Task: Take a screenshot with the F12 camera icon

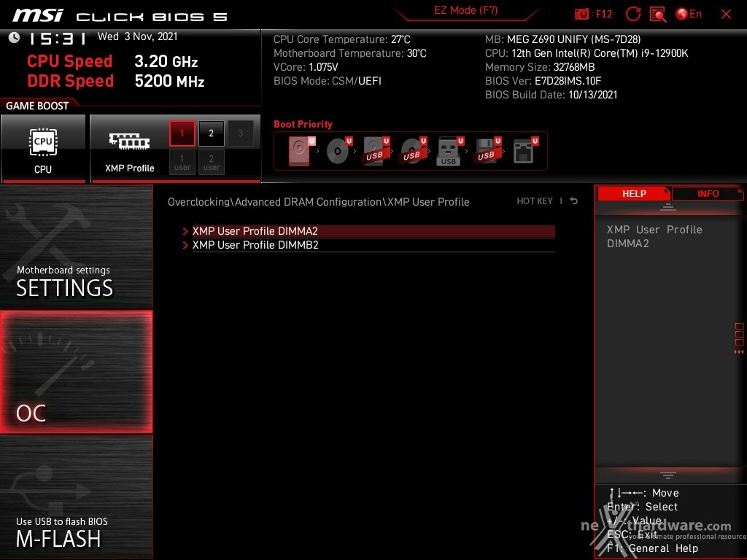Action: coord(581,15)
